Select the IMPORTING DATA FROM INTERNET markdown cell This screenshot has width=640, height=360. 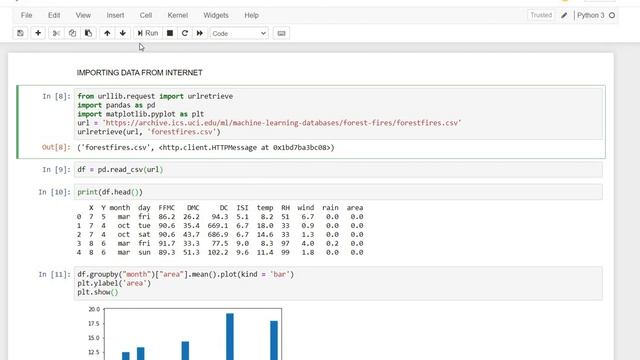140,73
